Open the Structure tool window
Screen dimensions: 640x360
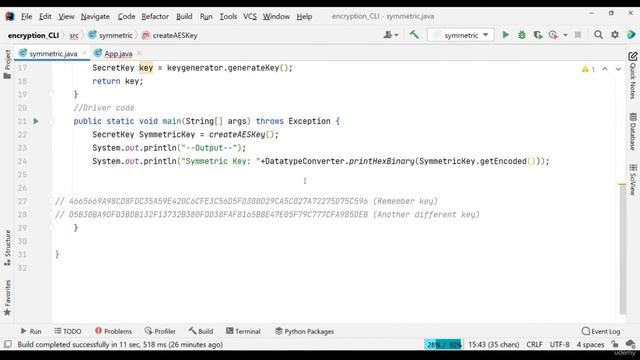tap(7, 248)
